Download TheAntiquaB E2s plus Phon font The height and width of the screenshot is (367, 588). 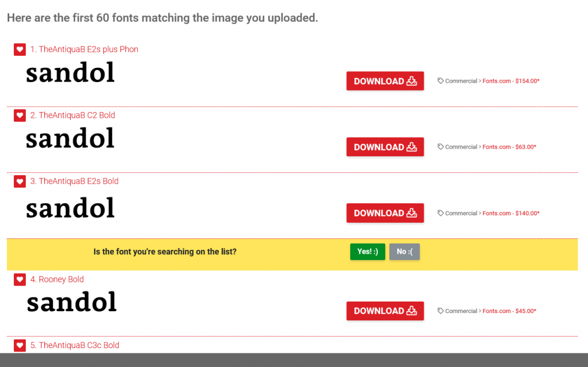[x=385, y=81]
